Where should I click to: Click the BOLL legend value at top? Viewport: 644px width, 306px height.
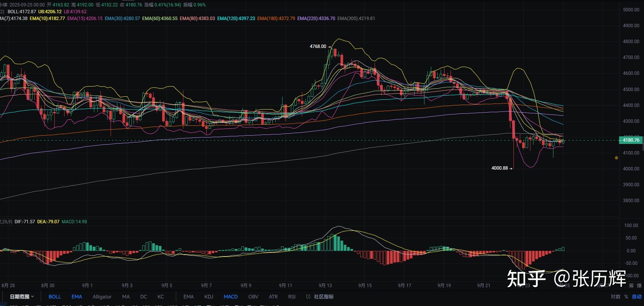(x=22, y=12)
